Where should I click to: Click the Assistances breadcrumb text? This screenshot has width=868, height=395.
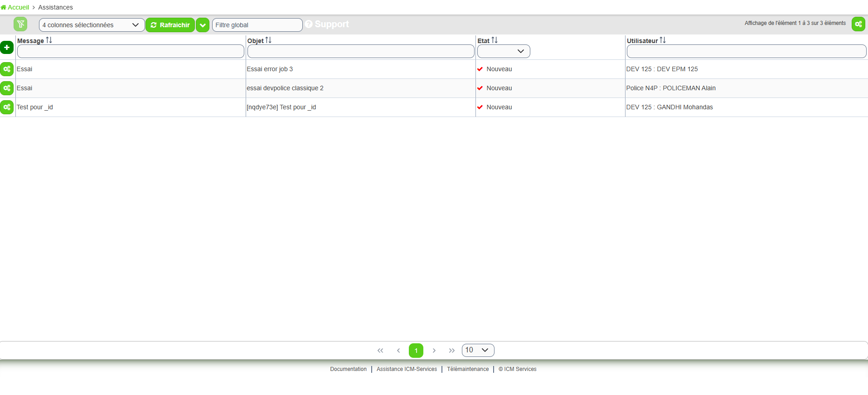55,7
